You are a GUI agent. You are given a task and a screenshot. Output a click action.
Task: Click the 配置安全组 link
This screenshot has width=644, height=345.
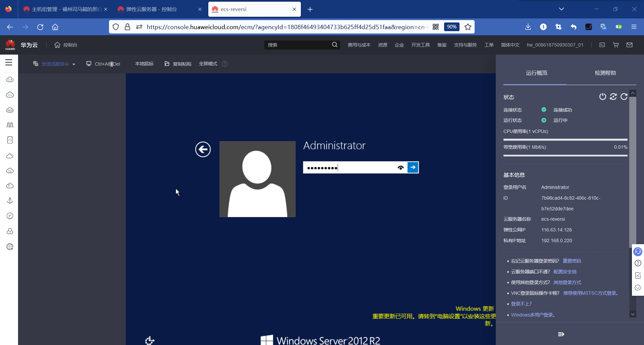point(565,272)
